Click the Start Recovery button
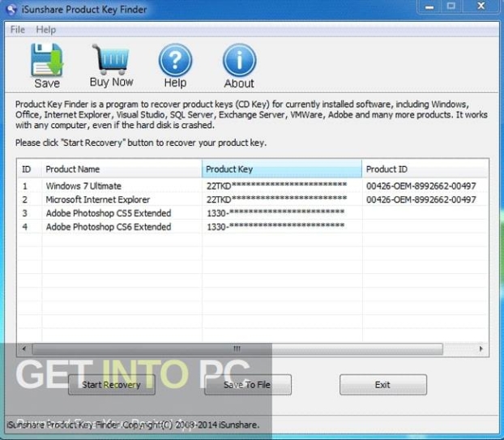The height and width of the screenshot is (440, 504). (112, 384)
